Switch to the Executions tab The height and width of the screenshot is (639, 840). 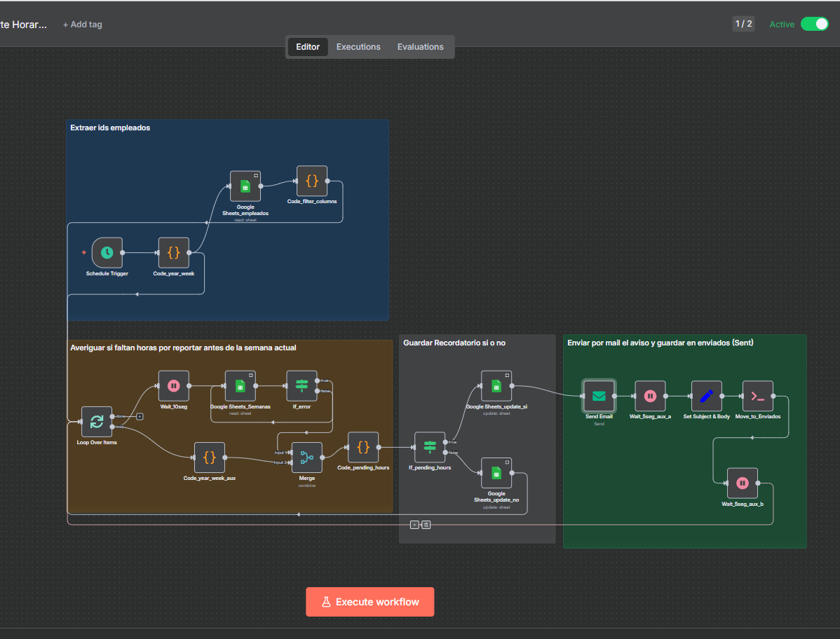tap(358, 47)
